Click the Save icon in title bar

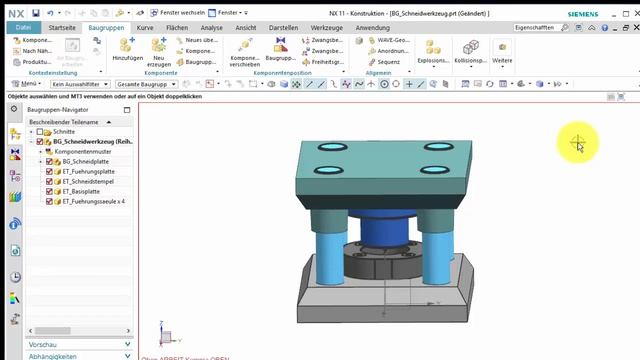coord(36,13)
